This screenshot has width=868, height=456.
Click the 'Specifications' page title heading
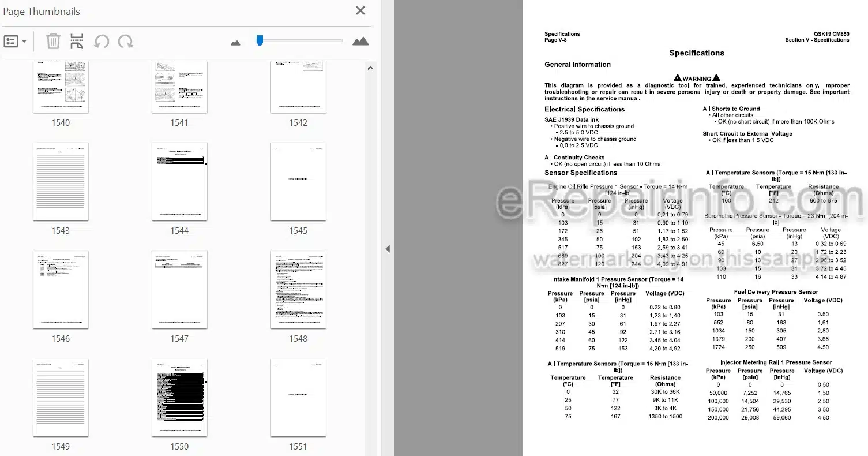[x=697, y=53]
